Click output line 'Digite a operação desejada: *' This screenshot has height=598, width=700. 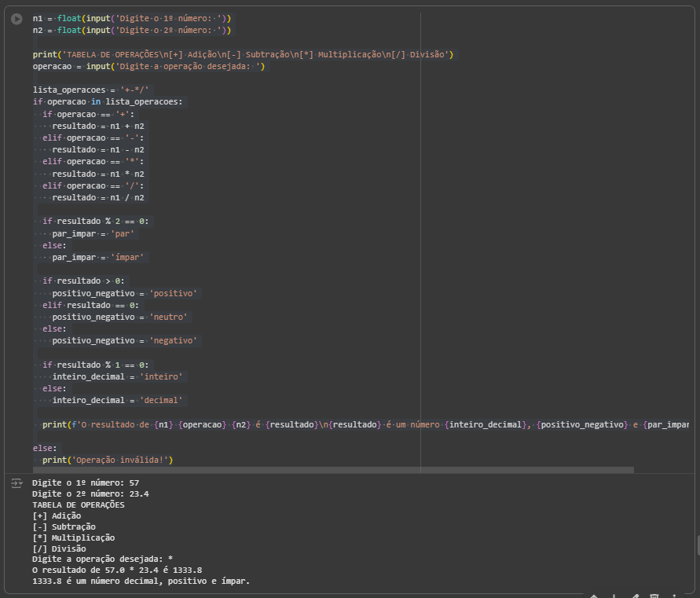pos(103,559)
